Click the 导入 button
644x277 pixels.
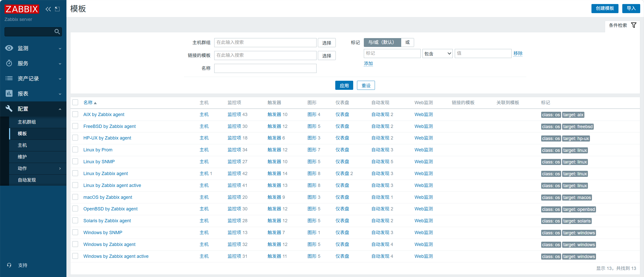tap(631, 8)
